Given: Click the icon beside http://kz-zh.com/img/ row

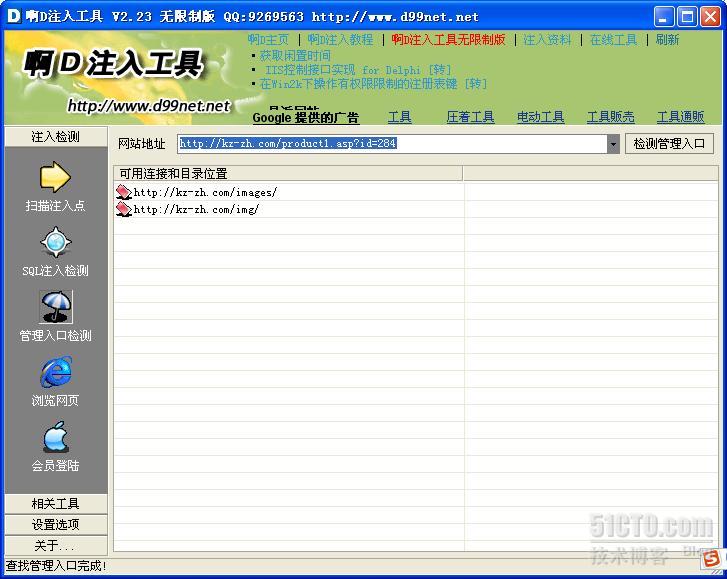Looking at the screenshot, I should (124, 209).
